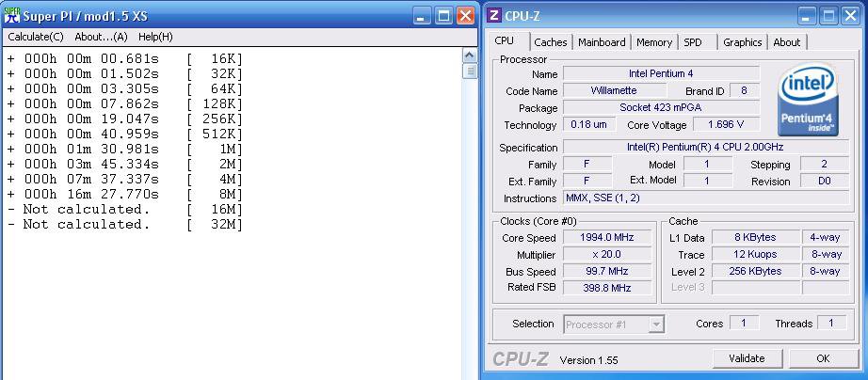Switch to the Mainboard tab
Screen dimensions: 868x380
tap(602, 42)
